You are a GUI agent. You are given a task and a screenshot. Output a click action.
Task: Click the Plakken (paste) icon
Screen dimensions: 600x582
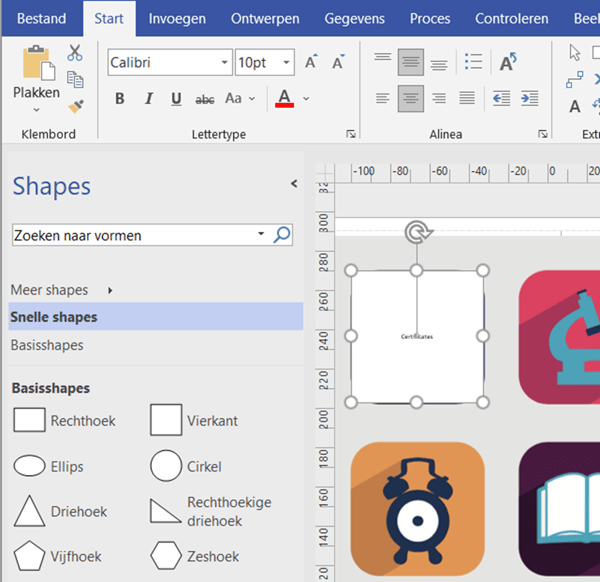tap(36, 63)
